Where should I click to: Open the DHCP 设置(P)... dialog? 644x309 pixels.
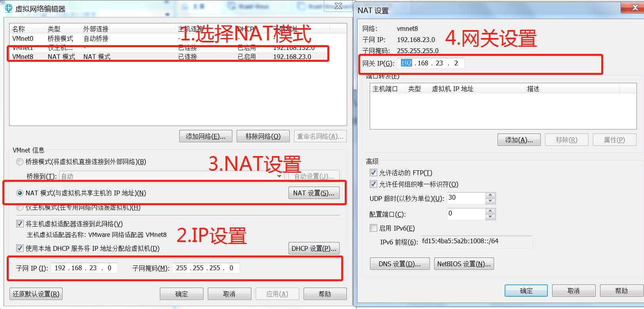pos(314,248)
